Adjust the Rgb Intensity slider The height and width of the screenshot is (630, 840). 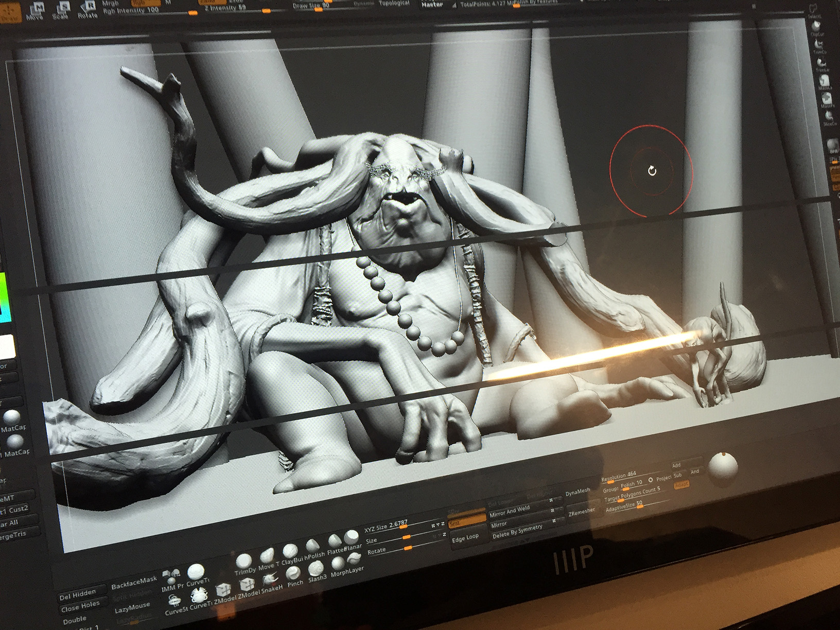149,11
